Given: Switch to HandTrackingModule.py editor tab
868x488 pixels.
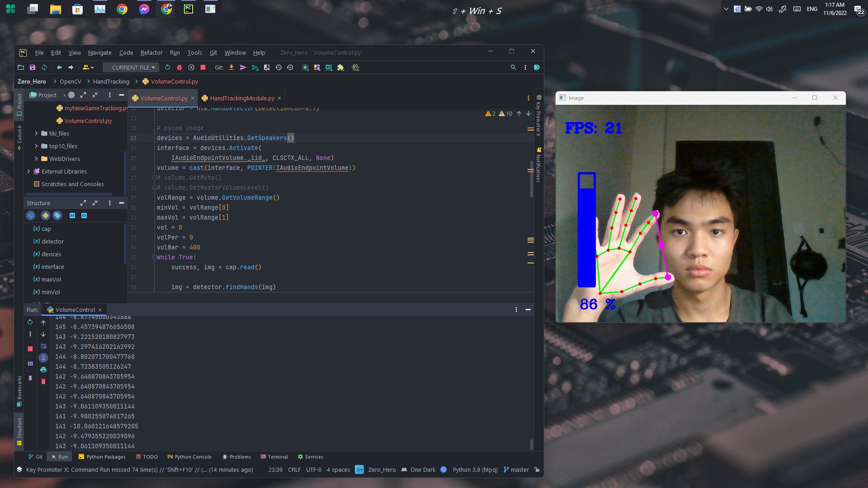Looking at the screenshot, I should pos(242,98).
